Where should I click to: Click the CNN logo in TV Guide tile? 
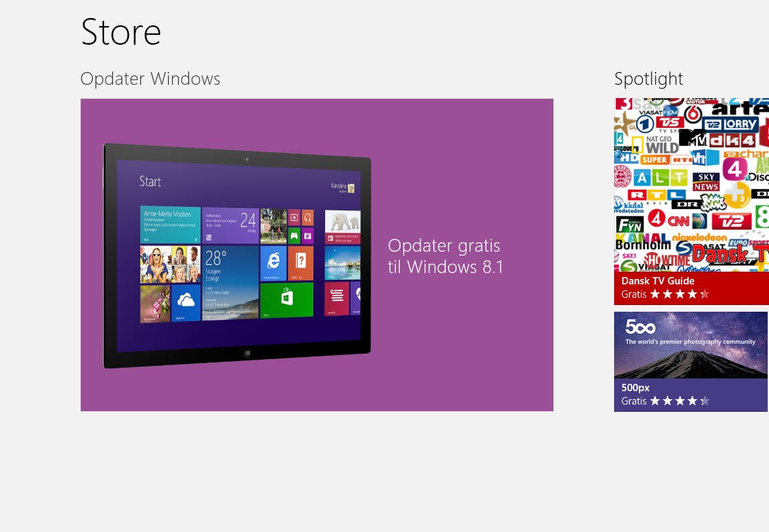678,221
